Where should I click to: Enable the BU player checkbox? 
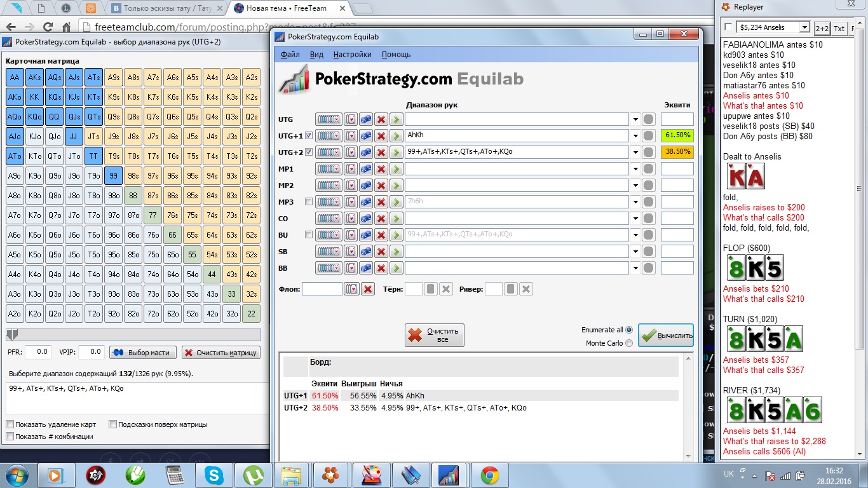(x=309, y=234)
